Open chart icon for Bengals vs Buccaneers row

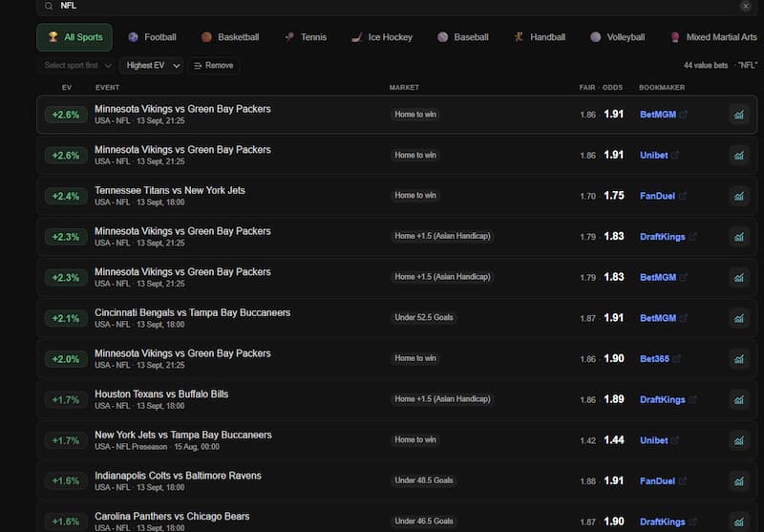click(x=738, y=318)
